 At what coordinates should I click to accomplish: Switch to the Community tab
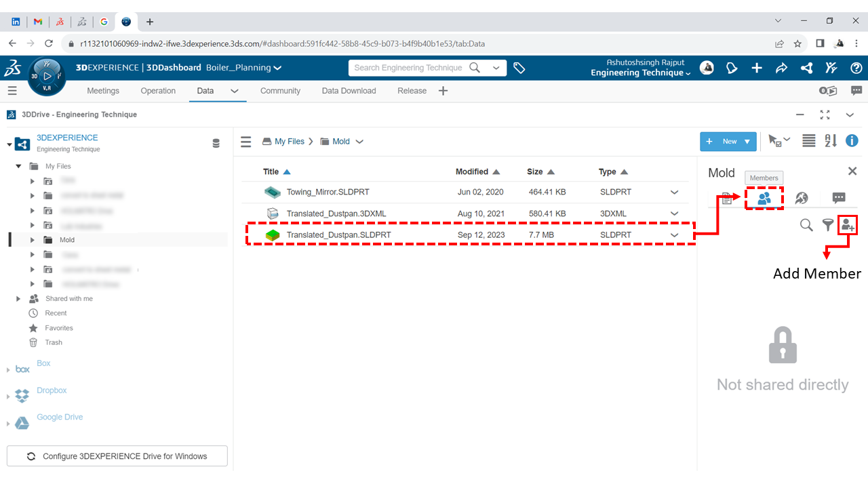pyautogui.click(x=280, y=91)
